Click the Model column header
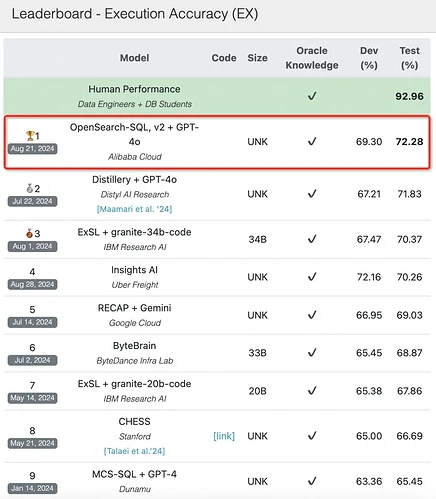Viewport: 436px width, 499px height. (x=135, y=58)
